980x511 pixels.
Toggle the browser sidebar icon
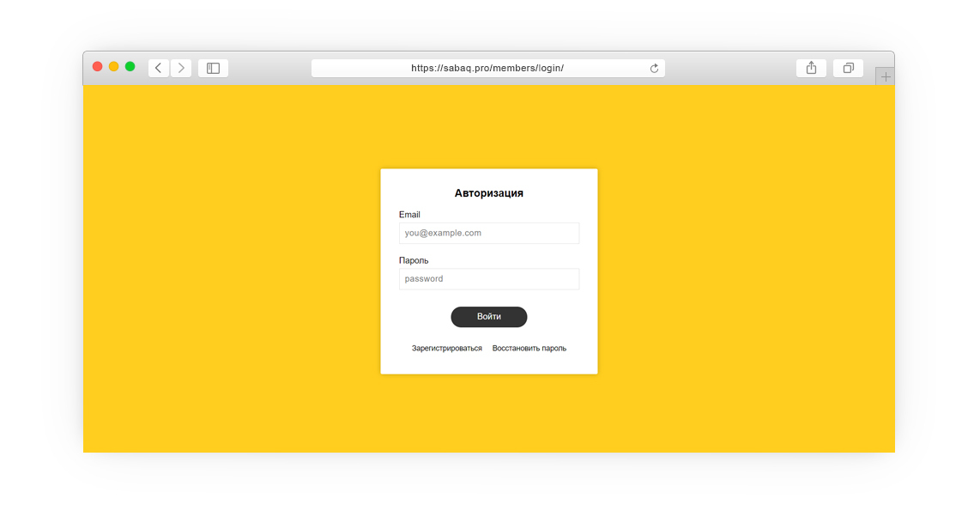tap(213, 68)
